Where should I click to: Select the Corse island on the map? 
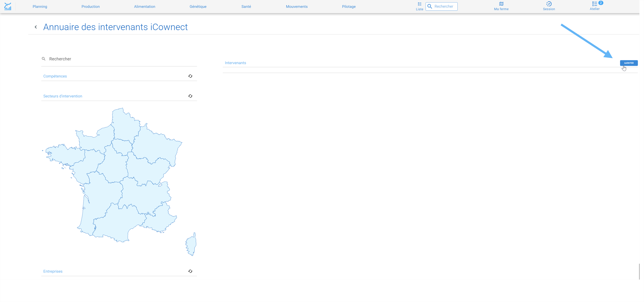coord(191,244)
